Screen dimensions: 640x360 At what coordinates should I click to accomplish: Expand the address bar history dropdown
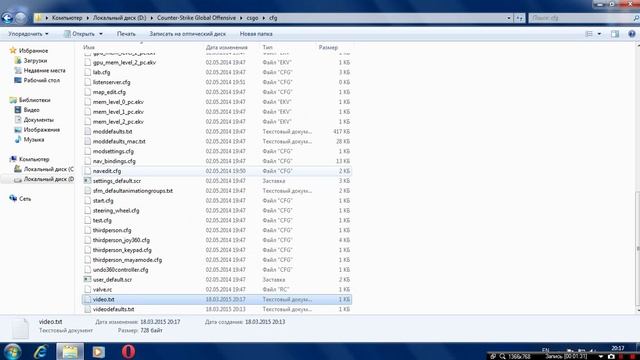click(509, 18)
